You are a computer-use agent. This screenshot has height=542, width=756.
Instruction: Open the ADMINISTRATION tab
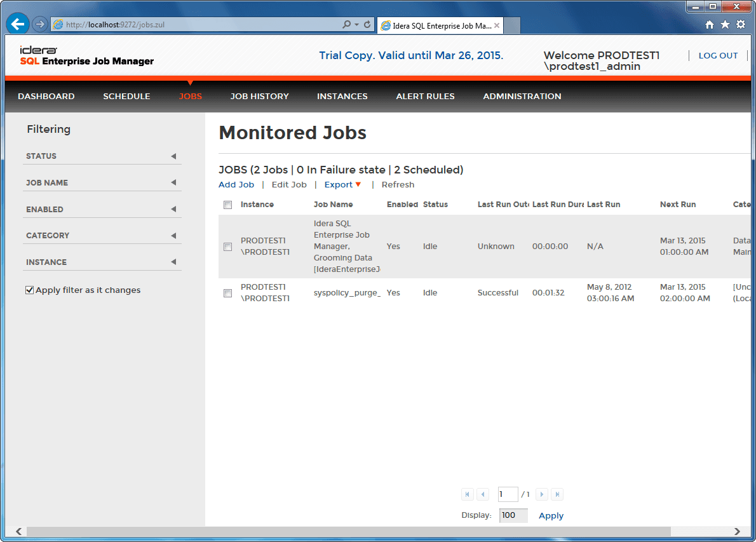522,97
